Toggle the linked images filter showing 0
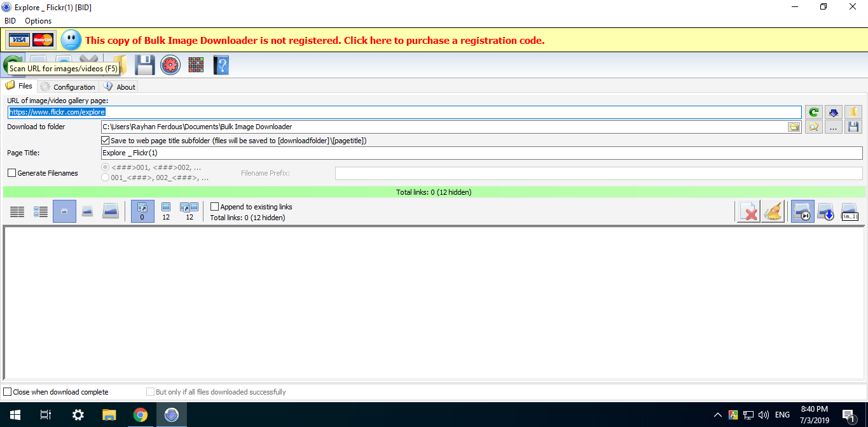868x427 pixels. point(142,211)
